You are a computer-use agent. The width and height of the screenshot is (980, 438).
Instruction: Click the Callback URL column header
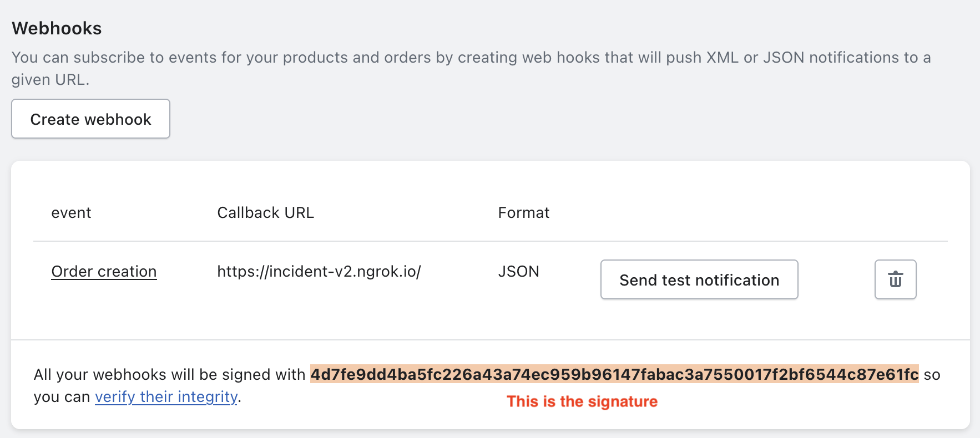265,213
